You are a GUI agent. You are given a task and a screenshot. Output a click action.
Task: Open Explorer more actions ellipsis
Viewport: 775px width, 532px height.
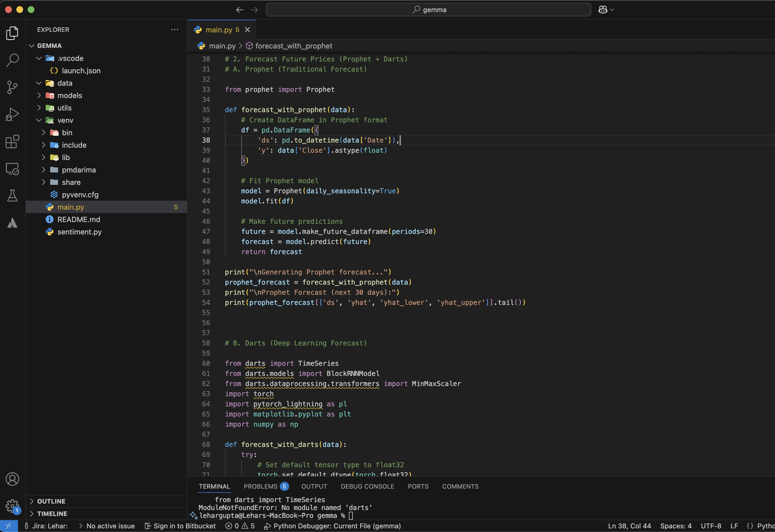174,30
